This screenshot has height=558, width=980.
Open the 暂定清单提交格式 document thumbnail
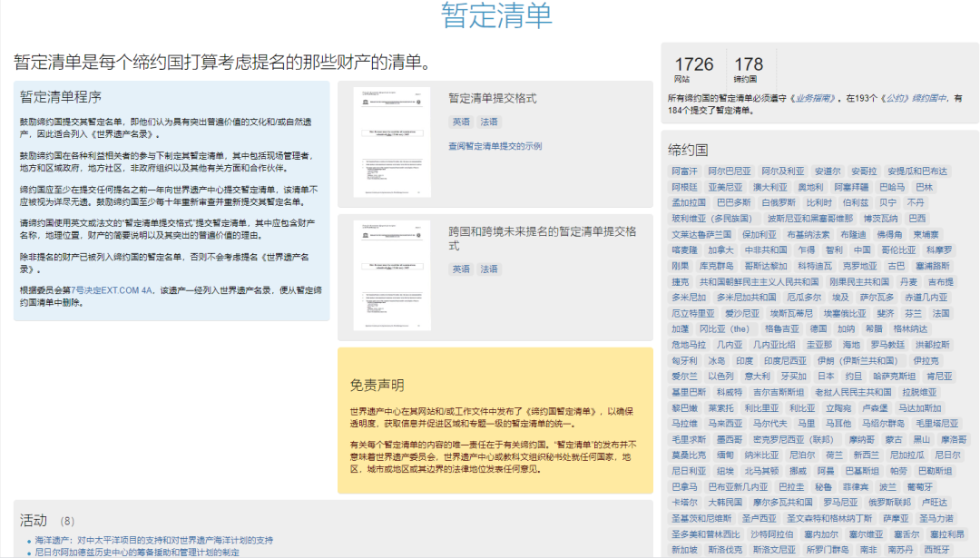point(391,142)
